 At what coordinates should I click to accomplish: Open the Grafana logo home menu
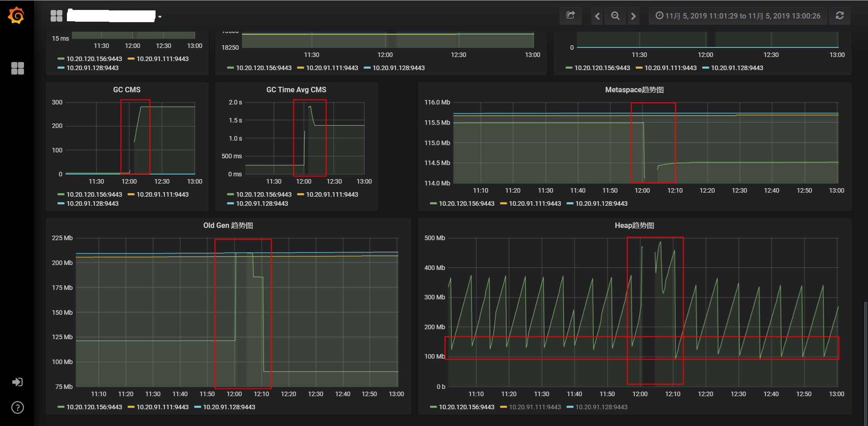(16, 16)
